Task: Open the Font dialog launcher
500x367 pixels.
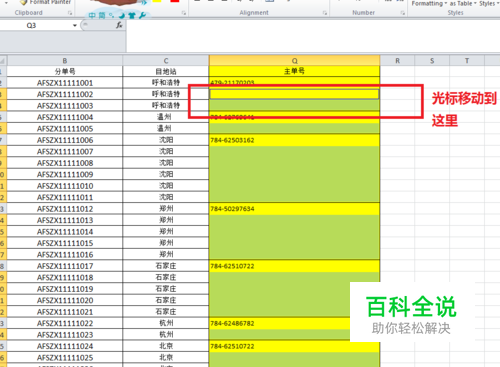Action: (x=184, y=13)
